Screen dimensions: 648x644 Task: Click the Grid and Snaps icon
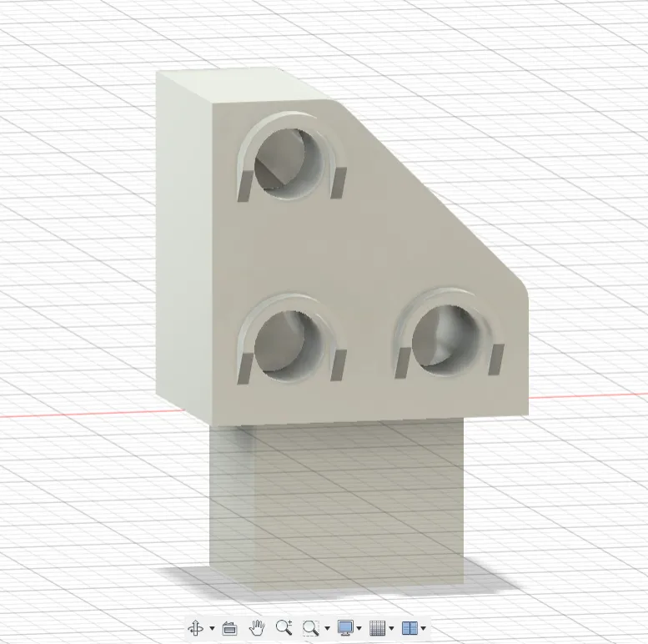(x=377, y=628)
